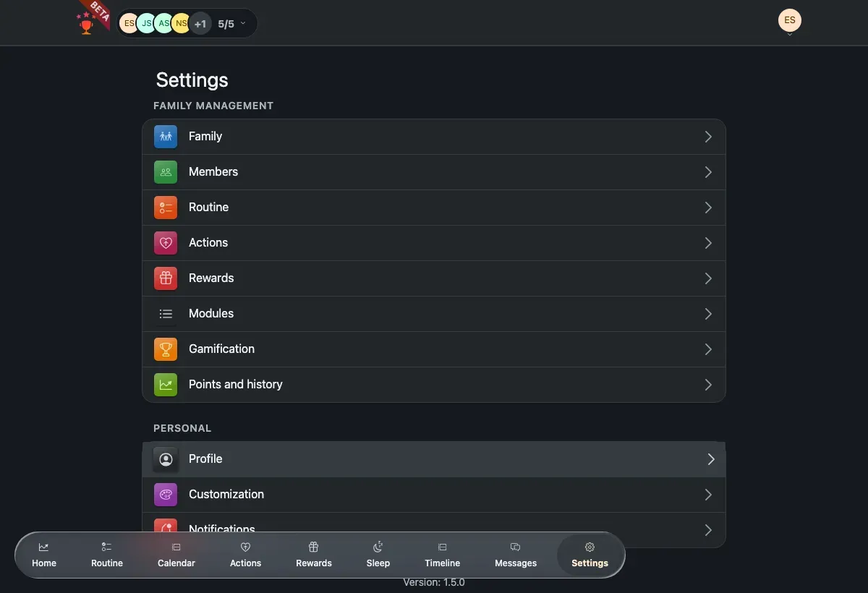
Task: Select the Settings tab in bottom bar
Action: 590,555
